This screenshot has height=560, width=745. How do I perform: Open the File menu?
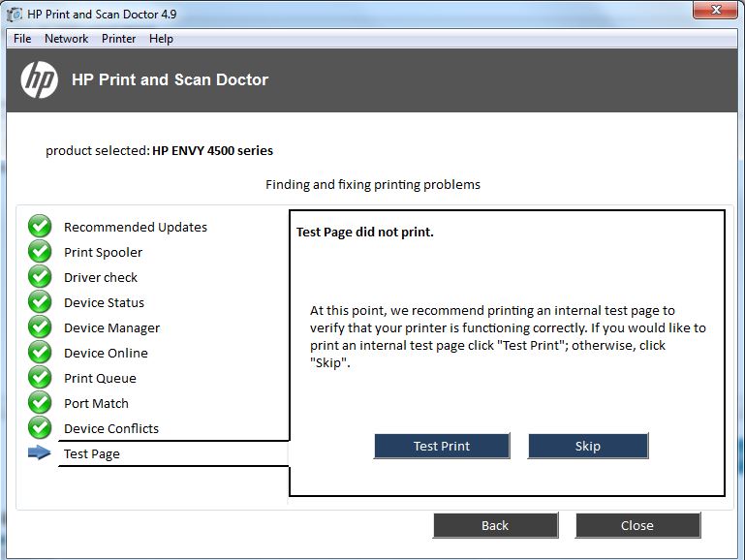tap(22, 39)
